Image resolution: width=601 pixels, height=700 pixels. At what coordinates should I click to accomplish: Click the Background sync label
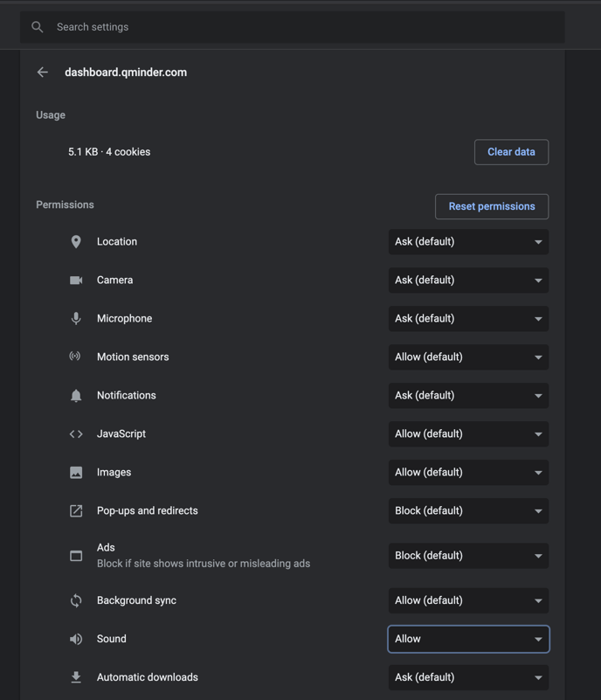click(x=136, y=600)
